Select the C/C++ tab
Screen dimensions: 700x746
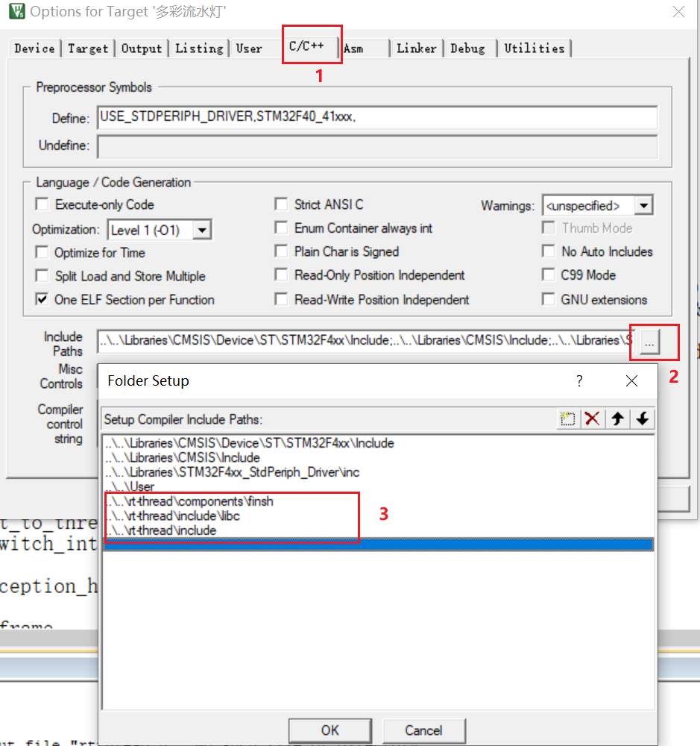pos(306,46)
